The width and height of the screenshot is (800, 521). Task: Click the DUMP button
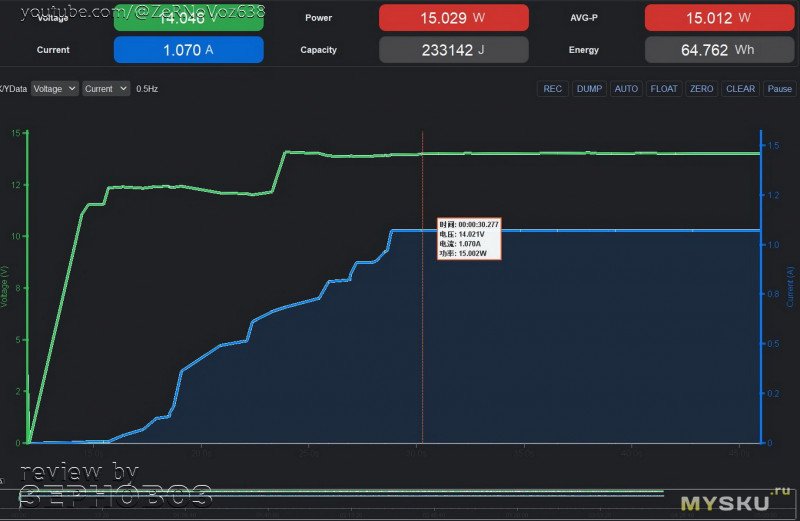[x=589, y=89]
